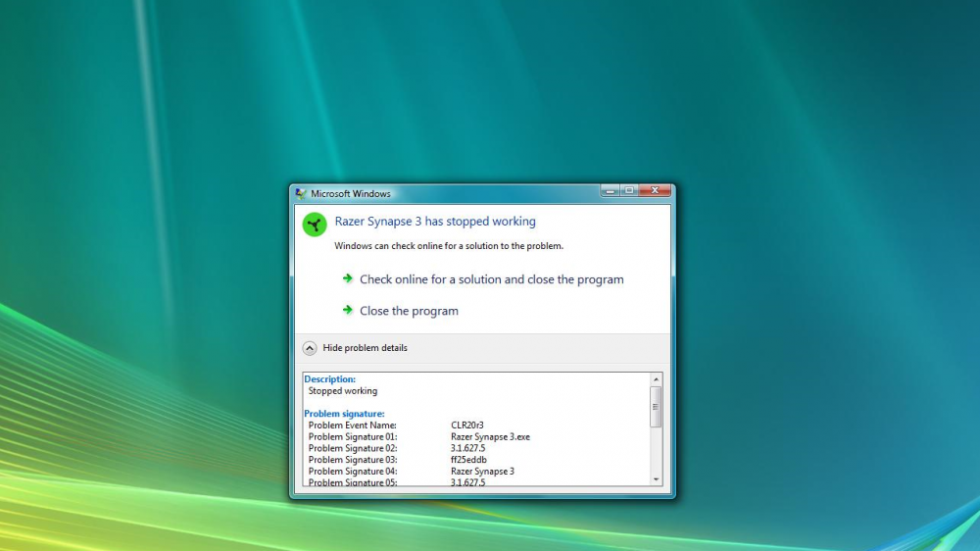
Task: Click the Problem signature heading
Action: [x=344, y=414]
